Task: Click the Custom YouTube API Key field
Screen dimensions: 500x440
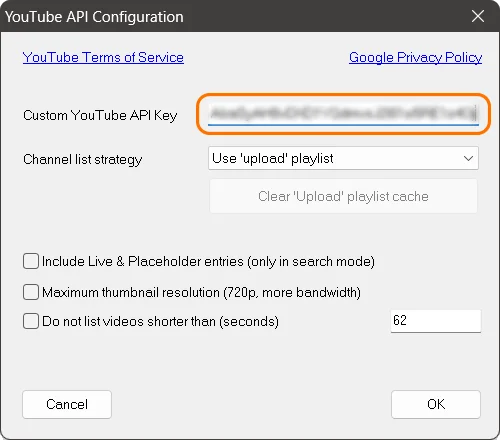Action: coord(343,114)
